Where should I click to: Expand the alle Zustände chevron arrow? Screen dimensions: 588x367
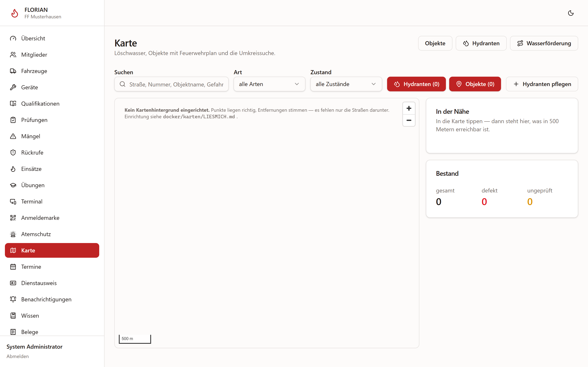click(373, 84)
